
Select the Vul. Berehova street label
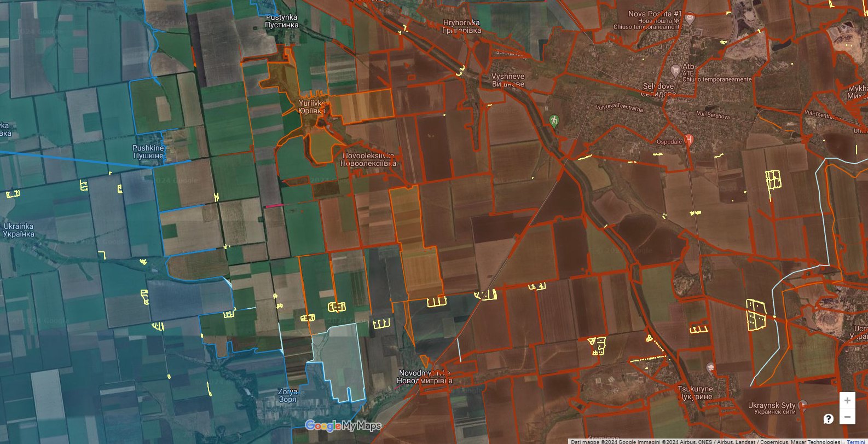pos(713,115)
